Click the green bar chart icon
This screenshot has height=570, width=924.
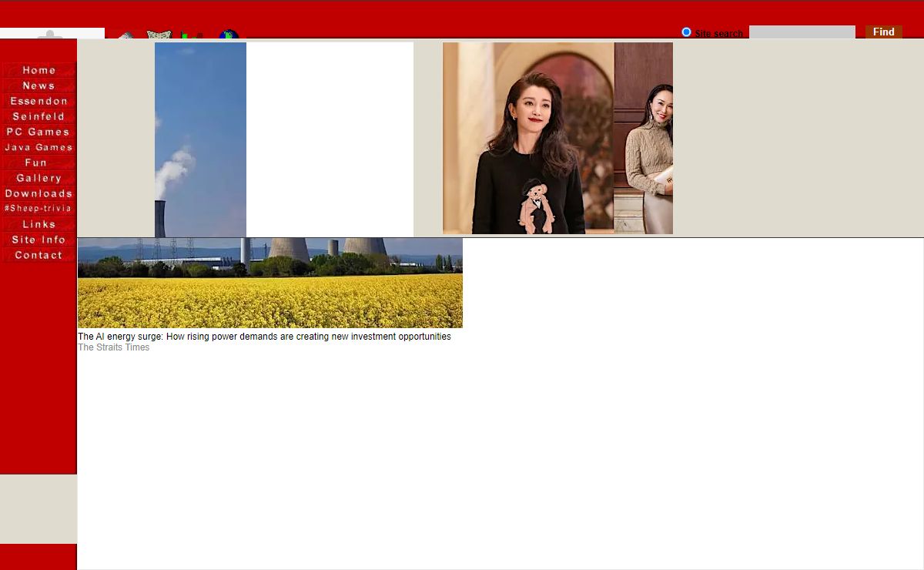(192, 35)
